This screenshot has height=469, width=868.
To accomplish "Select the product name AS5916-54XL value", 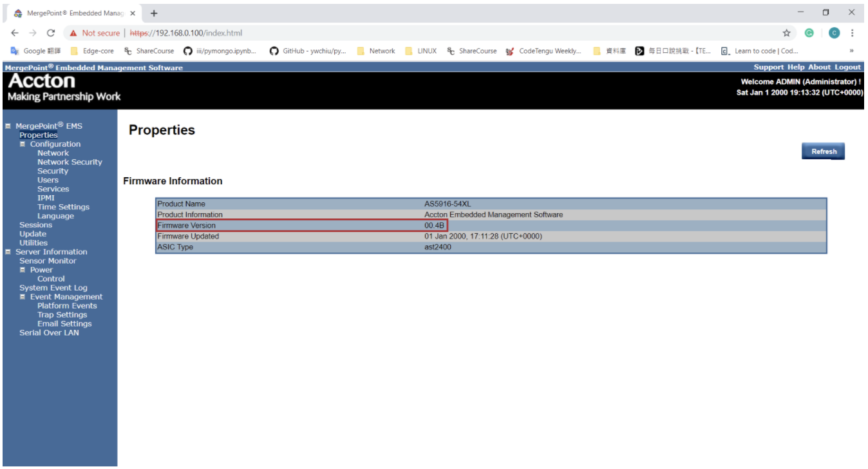I will click(x=448, y=204).
